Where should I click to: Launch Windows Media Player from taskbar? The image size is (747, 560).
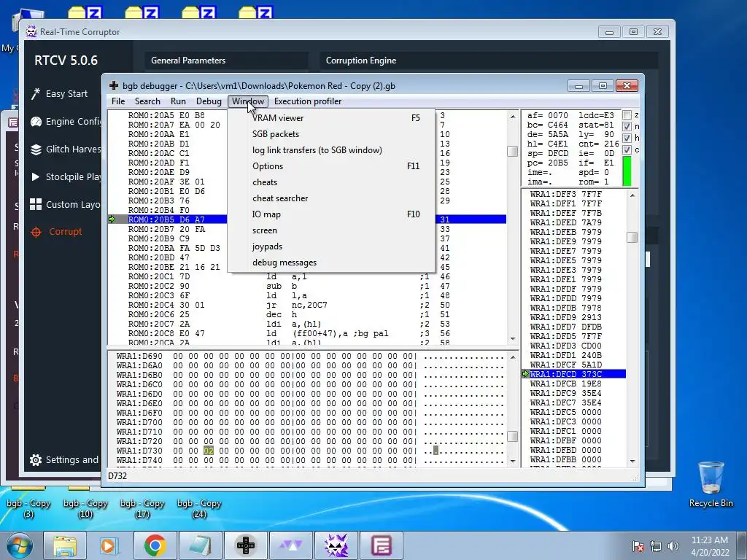[108, 545]
